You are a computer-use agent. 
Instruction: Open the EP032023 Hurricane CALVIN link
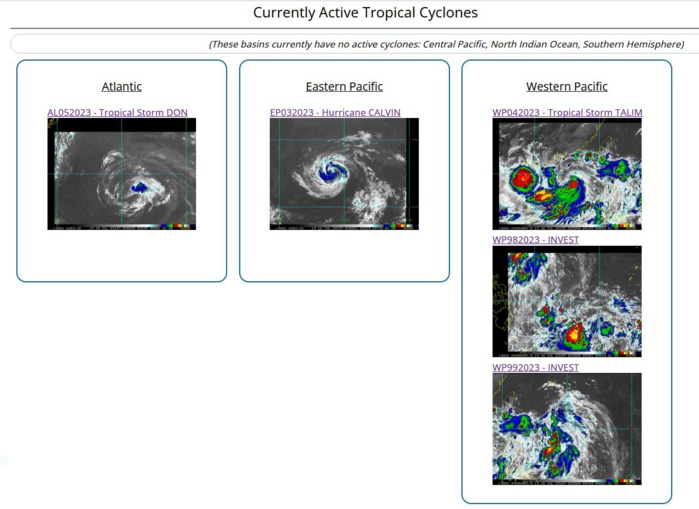tap(335, 113)
